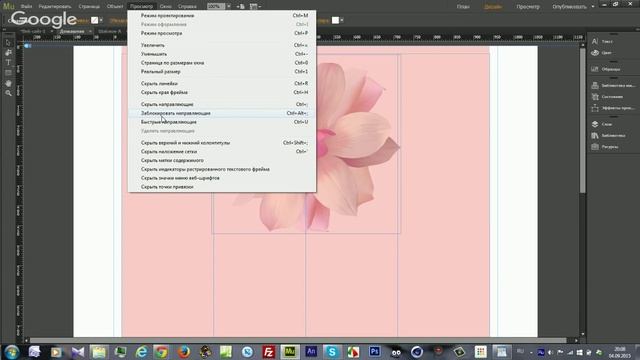This screenshot has width=640, height=360.
Task: Open the Scroll Effects panel icon
Action: click(x=595, y=108)
